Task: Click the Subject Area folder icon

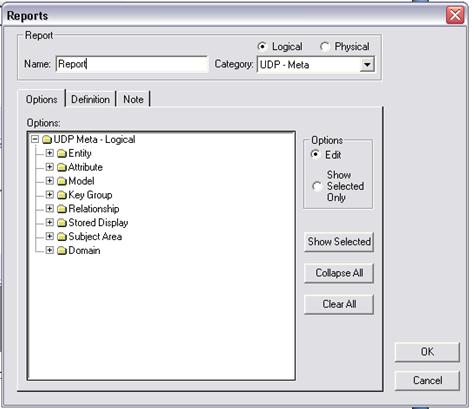Action: (x=62, y=237)
